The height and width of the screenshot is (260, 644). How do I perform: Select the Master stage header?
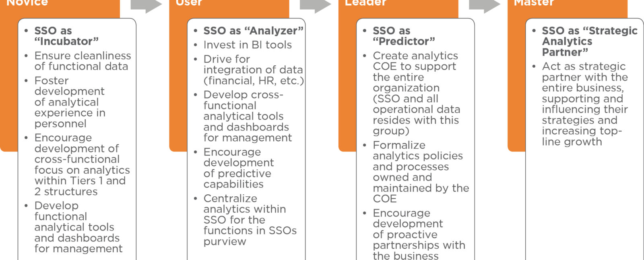point(534,3)
